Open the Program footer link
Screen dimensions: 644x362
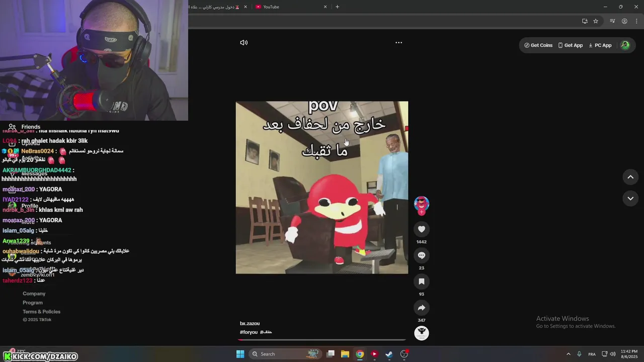coord(33,303)
